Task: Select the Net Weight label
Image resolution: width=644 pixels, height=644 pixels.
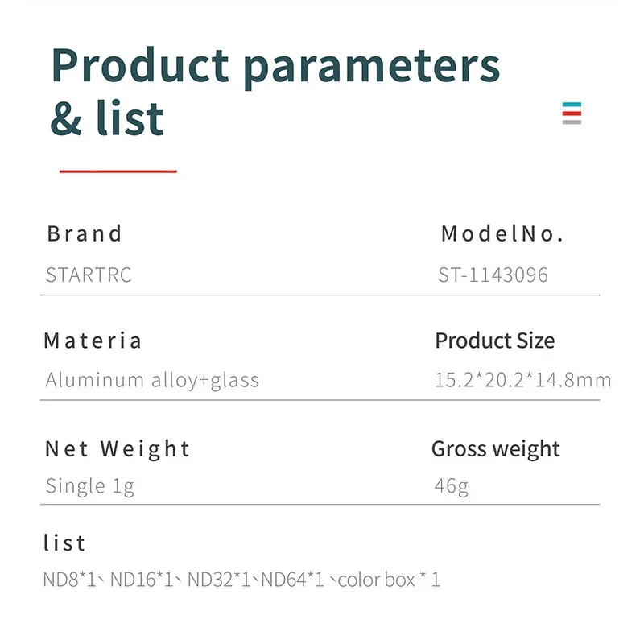Action: point(118,448)
